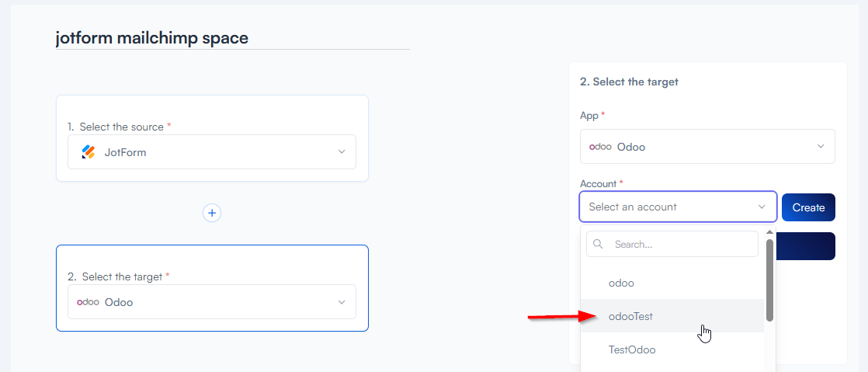Collapse the Account dropdown using its chevron
The image size is (868, 372).
pyautogui.click(x=762, y=207)
